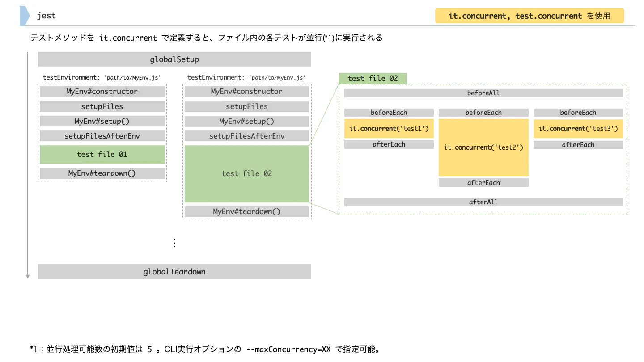The image size is (644, 362).
Task: Select the afterAll bar
Action: click(483, 202)
